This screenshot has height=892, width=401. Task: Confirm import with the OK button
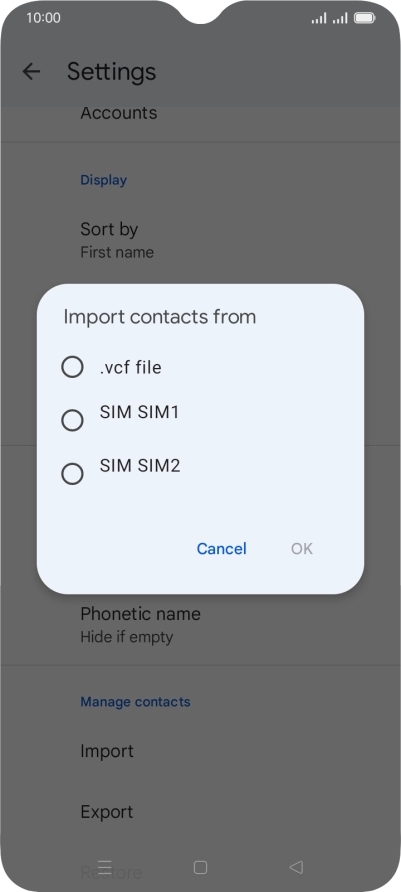click(x=302, y=548)
